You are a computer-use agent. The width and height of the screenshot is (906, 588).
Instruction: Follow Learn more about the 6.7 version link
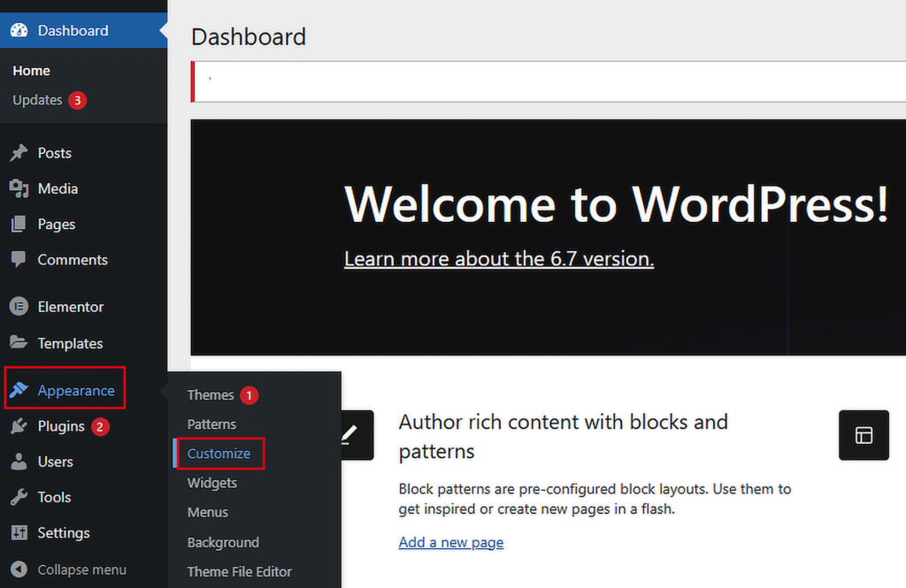pyautogui.click(x=499, y=259)
